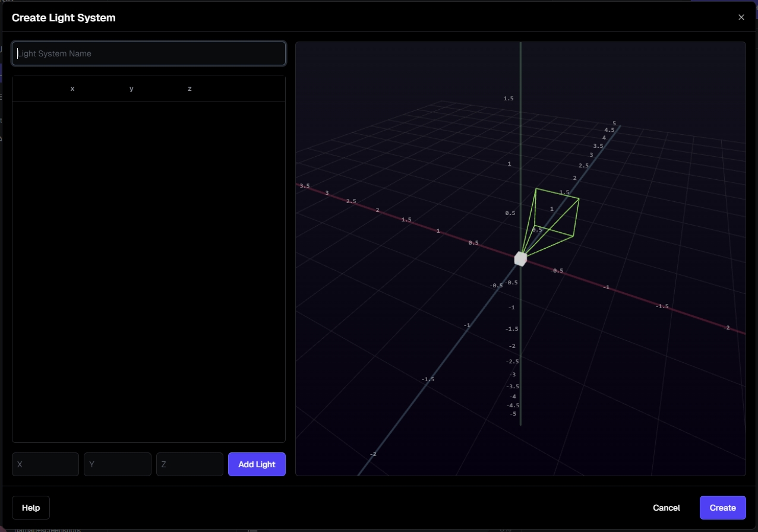The height and width of the screenshot is (532, 758).
Task: Cancel the light system creation
Action: tap(666, 508)
